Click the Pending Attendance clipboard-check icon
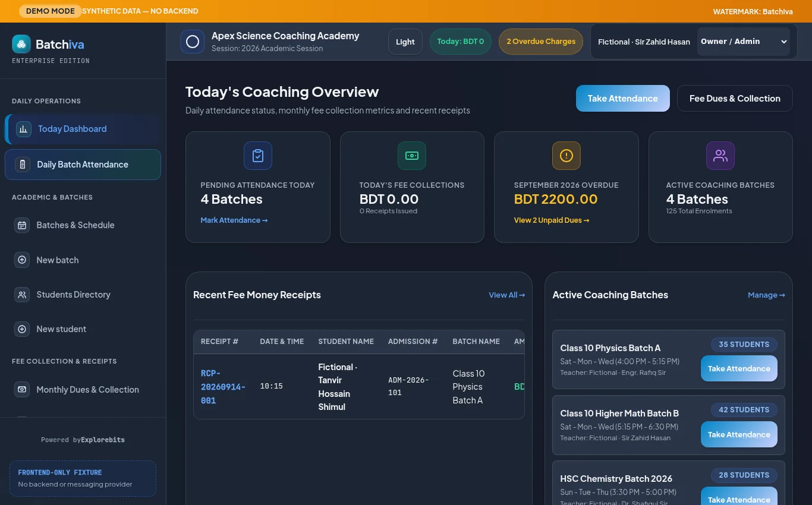Screen dimensions: 812x505 (x=258, y=156)
